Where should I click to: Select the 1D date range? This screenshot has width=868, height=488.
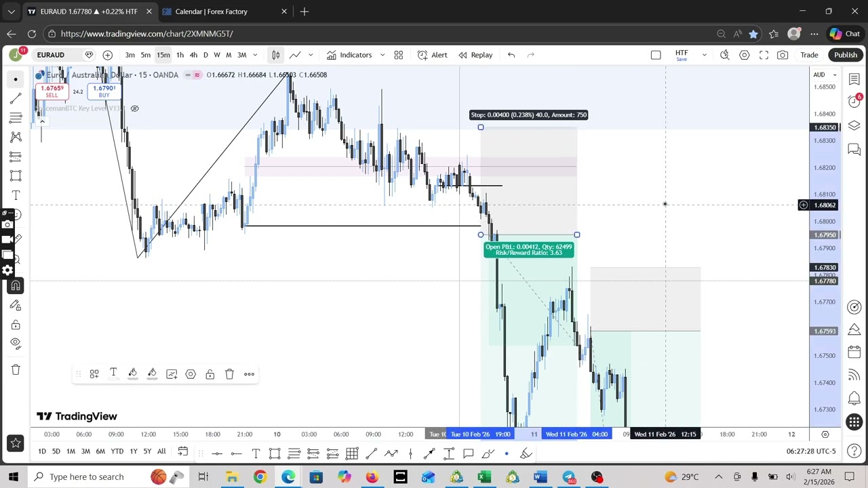pos(42,451)
